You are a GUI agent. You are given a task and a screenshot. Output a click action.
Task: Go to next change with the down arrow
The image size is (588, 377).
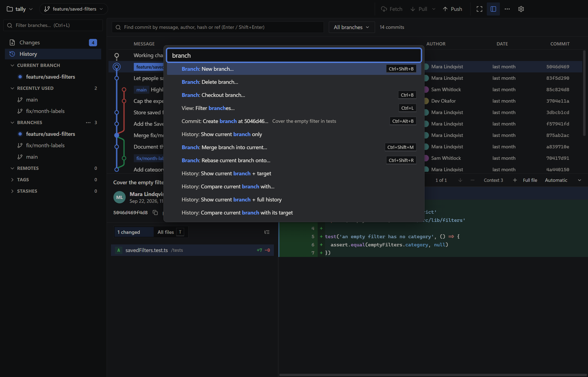point(460,180)
